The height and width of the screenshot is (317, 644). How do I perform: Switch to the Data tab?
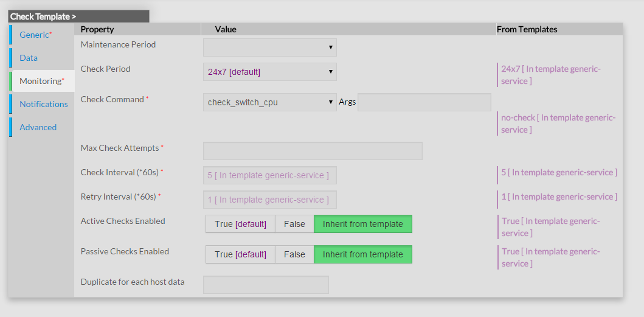pyautogui.click(x=29, y=58)
